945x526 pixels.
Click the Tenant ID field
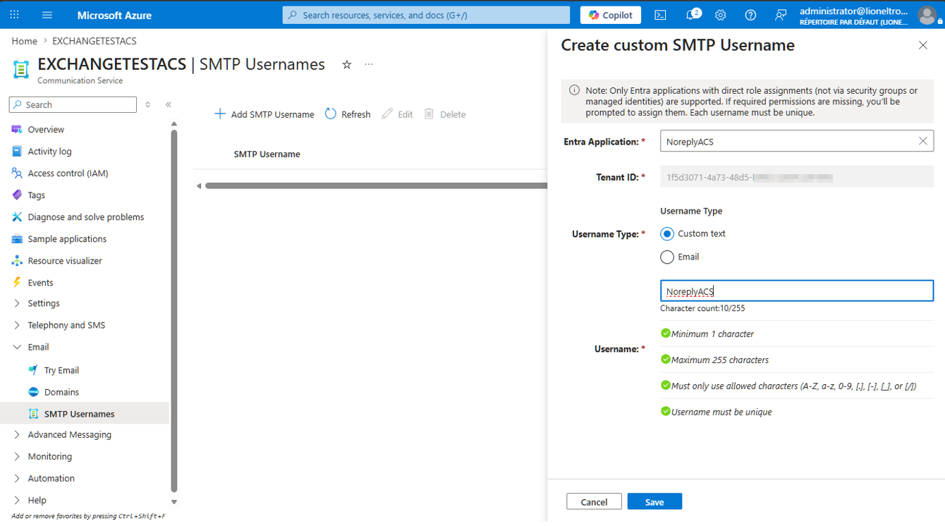[797, 177]
